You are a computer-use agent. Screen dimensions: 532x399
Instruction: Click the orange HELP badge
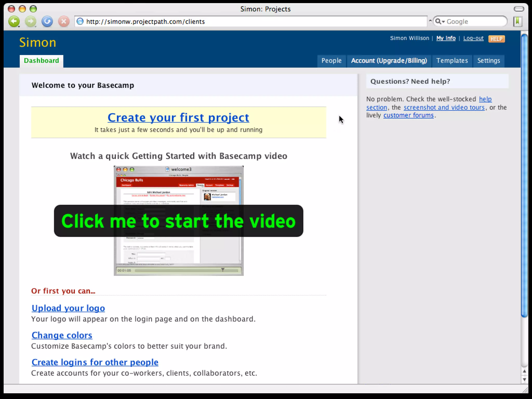click(x=496, y=39)
